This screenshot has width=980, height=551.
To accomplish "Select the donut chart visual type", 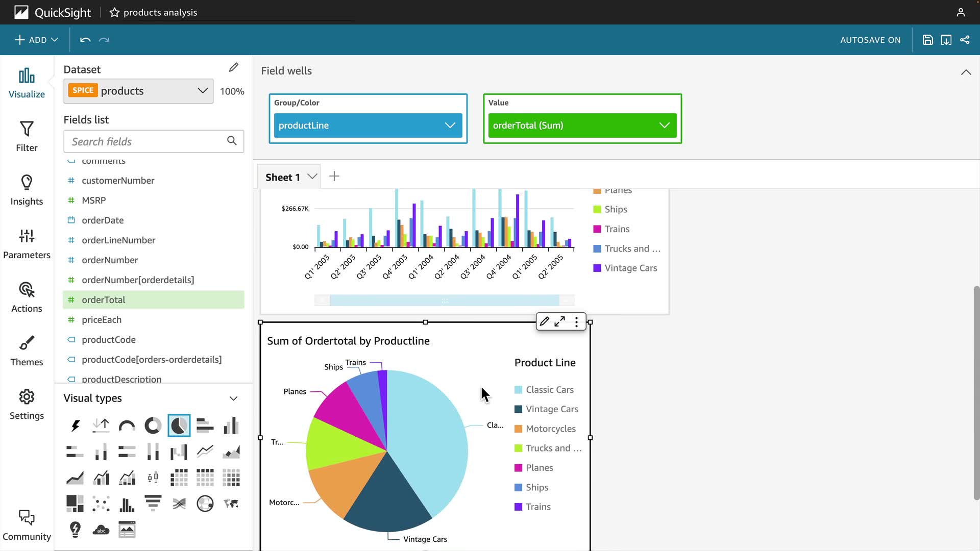I will (x=153, y=425).
